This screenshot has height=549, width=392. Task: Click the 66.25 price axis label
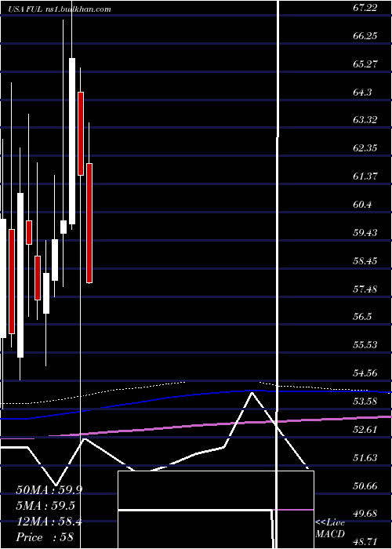(365, 36)
